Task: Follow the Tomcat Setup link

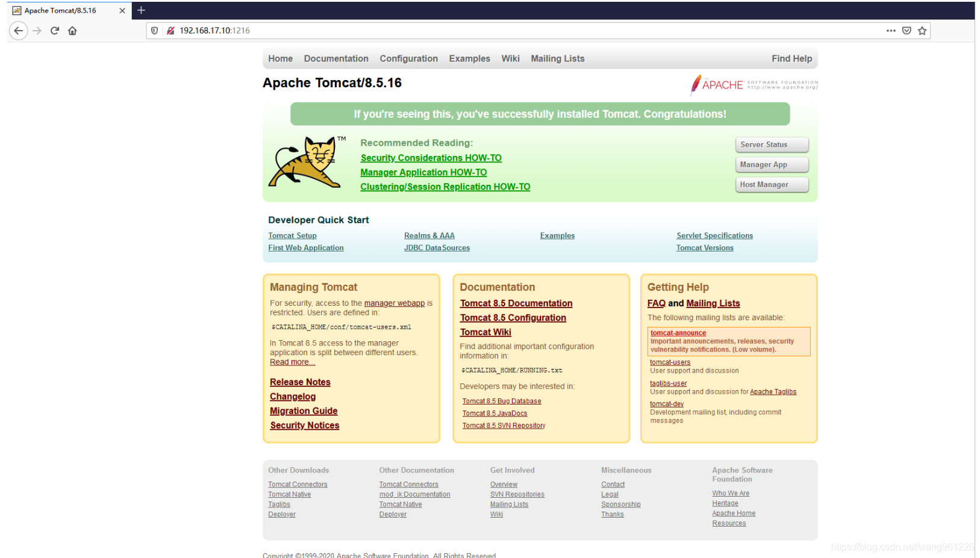Action: (292, 235)
